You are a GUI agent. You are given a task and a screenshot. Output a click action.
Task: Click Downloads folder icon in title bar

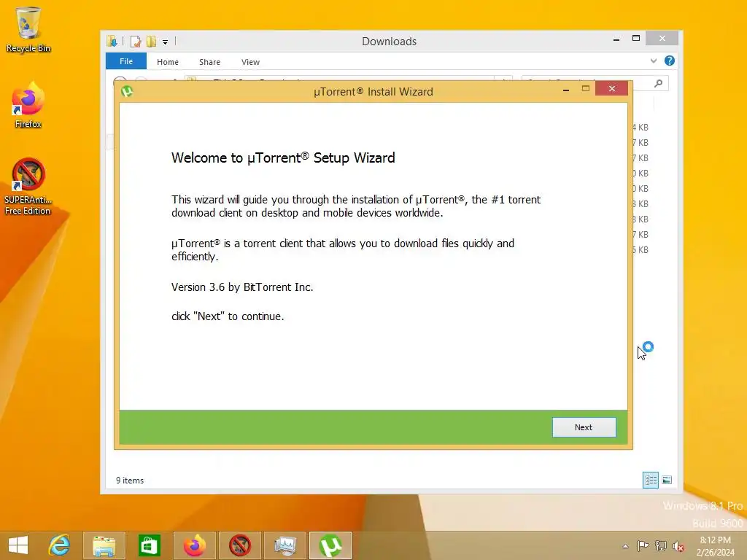[x=112, y=42]
